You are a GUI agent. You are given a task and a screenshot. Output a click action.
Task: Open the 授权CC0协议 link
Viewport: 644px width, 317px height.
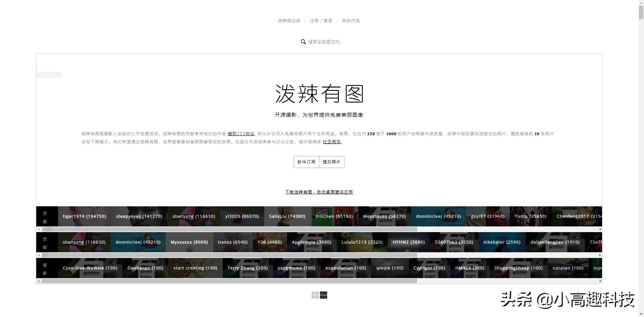point(241,134)
